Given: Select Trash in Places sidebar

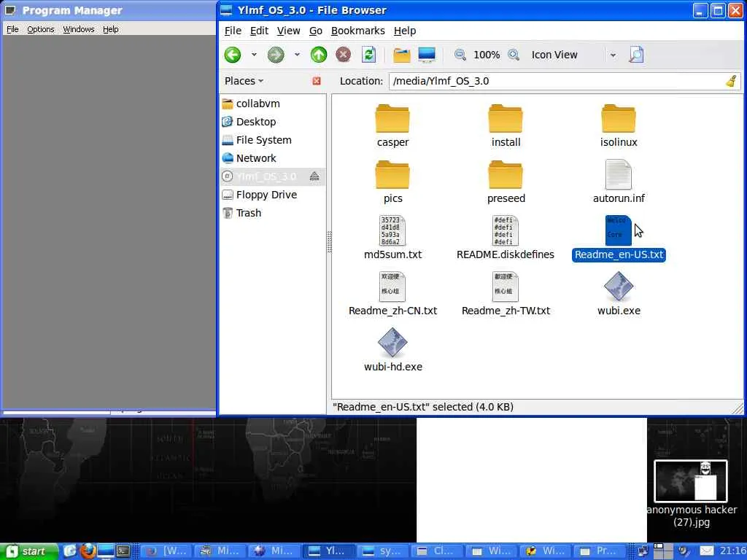Looking at the screenshot, I should 273,213.
